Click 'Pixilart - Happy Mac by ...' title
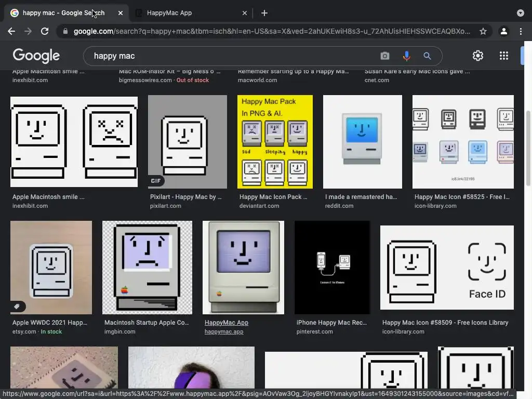Image resolution: width=532 pixels, height=399 pixels. 186,197
